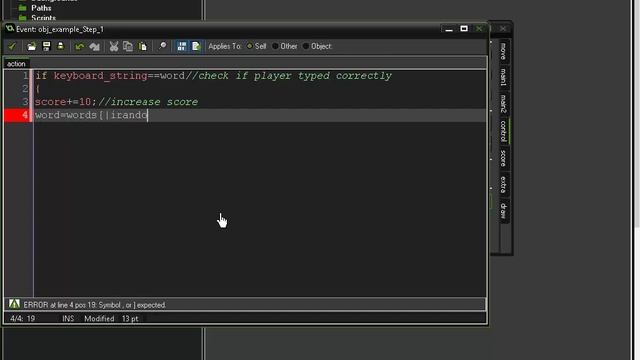The height and width of the screenshot is (360, 640).
Task: Close the object properties window behind
Action: click(503, 29)
